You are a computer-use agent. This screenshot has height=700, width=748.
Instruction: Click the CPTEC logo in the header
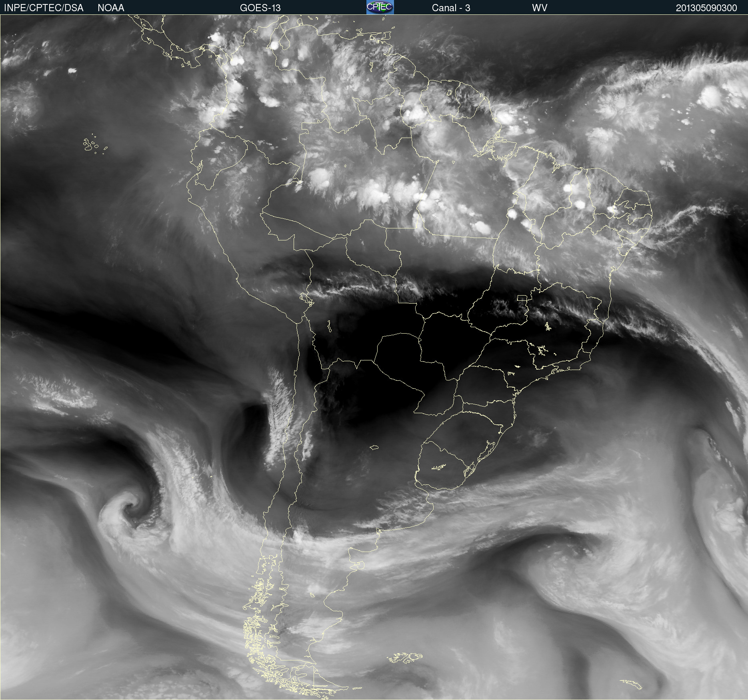[x=380, y=7]
